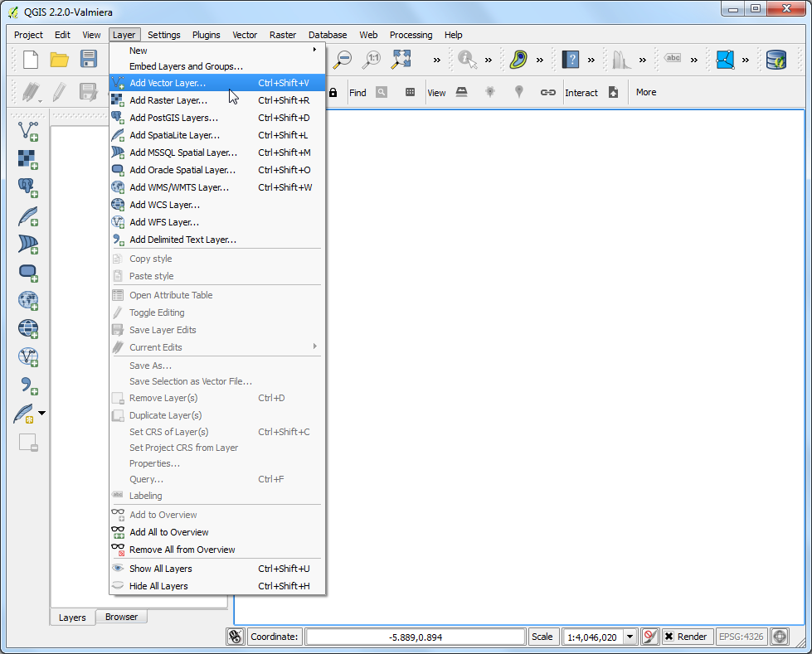Choose Add Delimited Text Layer entry
The image size is (812, 654).
tap(217, 240)
